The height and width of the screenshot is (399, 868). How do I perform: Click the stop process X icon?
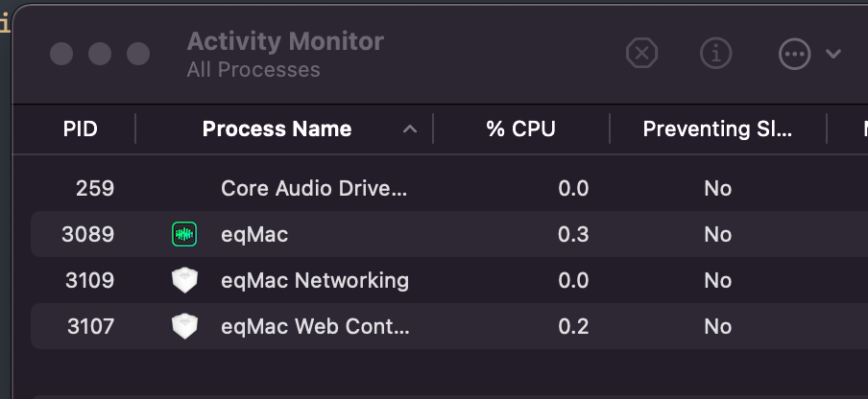(x=641, y=54)
